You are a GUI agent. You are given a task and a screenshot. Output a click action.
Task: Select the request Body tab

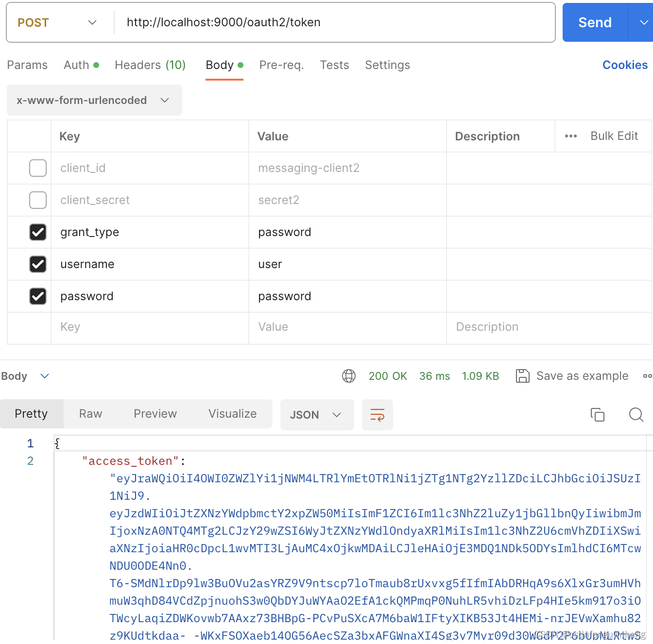click(x=224, y=65)
